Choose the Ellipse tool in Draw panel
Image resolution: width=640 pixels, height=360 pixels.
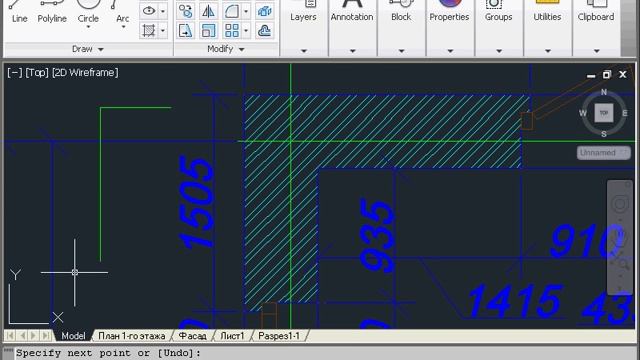(x=149, y=11)
